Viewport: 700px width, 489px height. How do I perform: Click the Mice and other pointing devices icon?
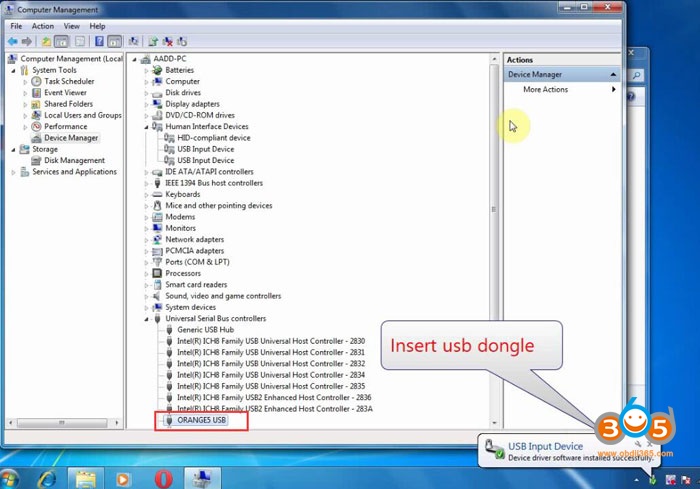point(157,205)
